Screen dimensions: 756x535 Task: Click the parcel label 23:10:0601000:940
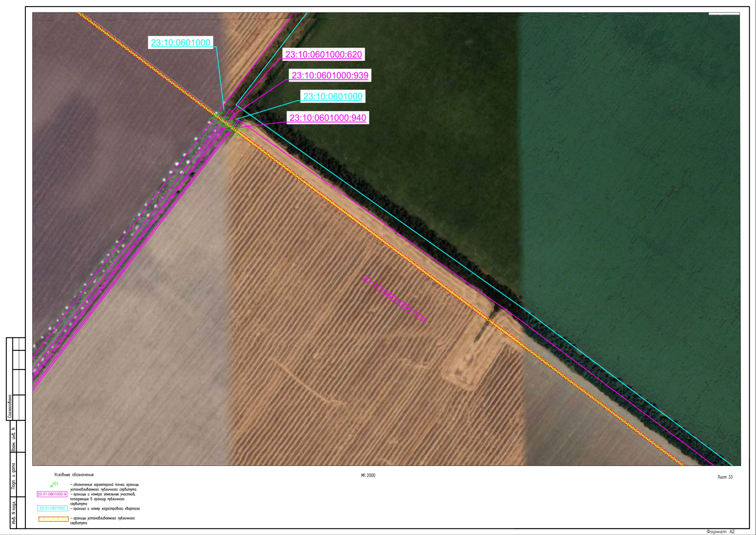327,118
